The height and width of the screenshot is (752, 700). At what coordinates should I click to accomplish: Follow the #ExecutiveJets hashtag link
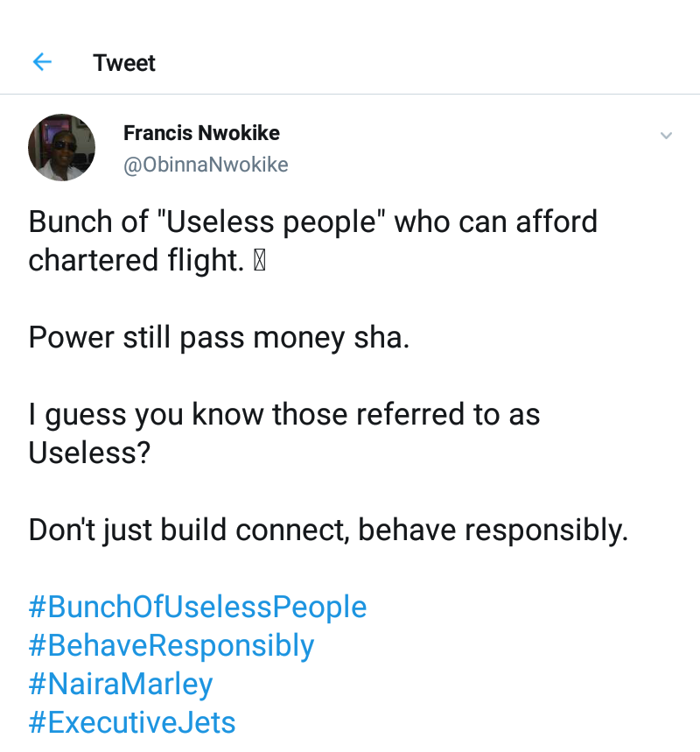pos(132,723)
